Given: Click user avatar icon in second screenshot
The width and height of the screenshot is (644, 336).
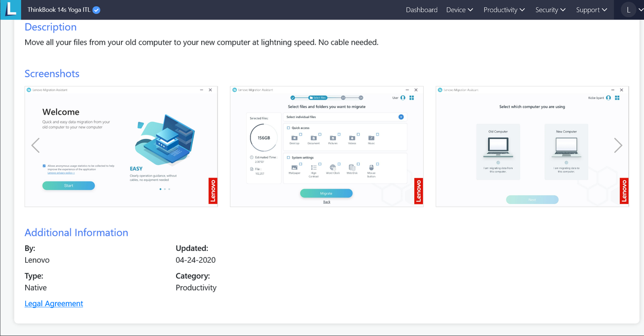Looking at the screenshot, I should (x=403, y=97).
